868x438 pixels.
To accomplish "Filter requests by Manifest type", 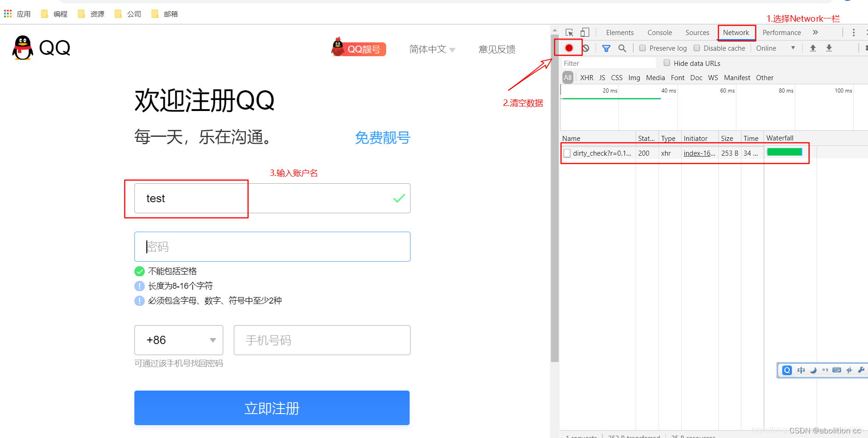I will [737, 77].
